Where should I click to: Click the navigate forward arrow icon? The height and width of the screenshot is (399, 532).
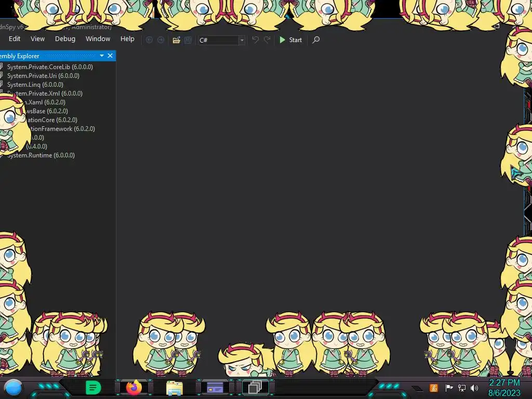pos(161,40)
